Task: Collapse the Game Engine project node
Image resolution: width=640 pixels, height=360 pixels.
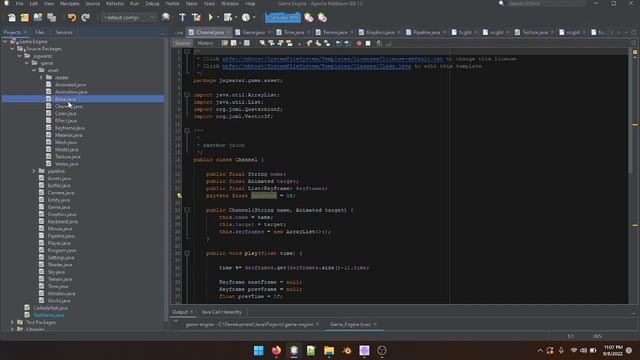Action: point(5,42)
